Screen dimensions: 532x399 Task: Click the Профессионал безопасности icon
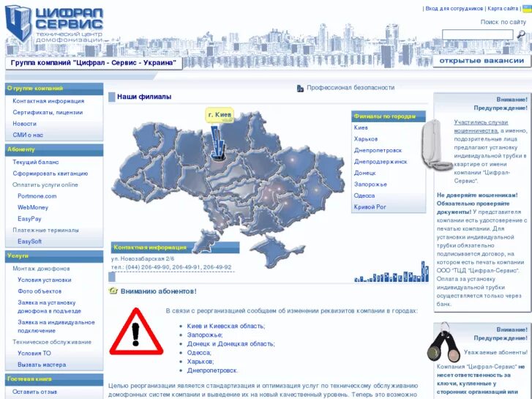point(300,88)
